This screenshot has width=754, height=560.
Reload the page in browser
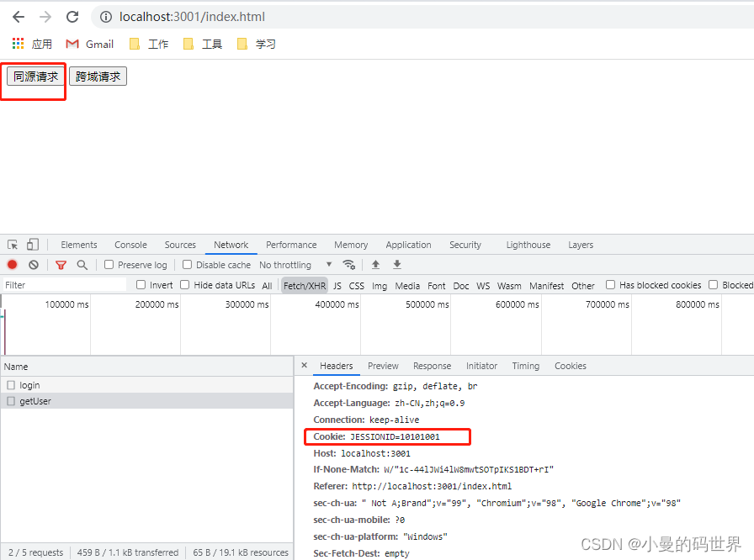[x=72, y=17]
